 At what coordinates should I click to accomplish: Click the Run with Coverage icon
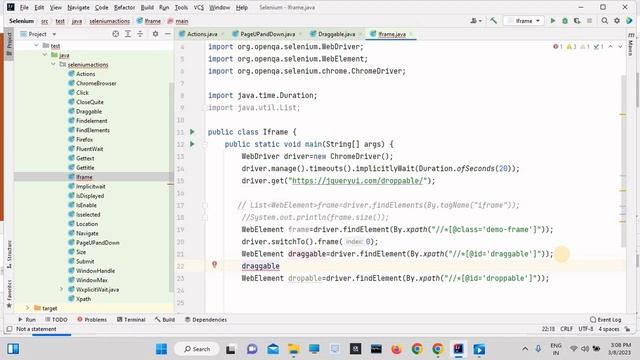coord(577,20)
